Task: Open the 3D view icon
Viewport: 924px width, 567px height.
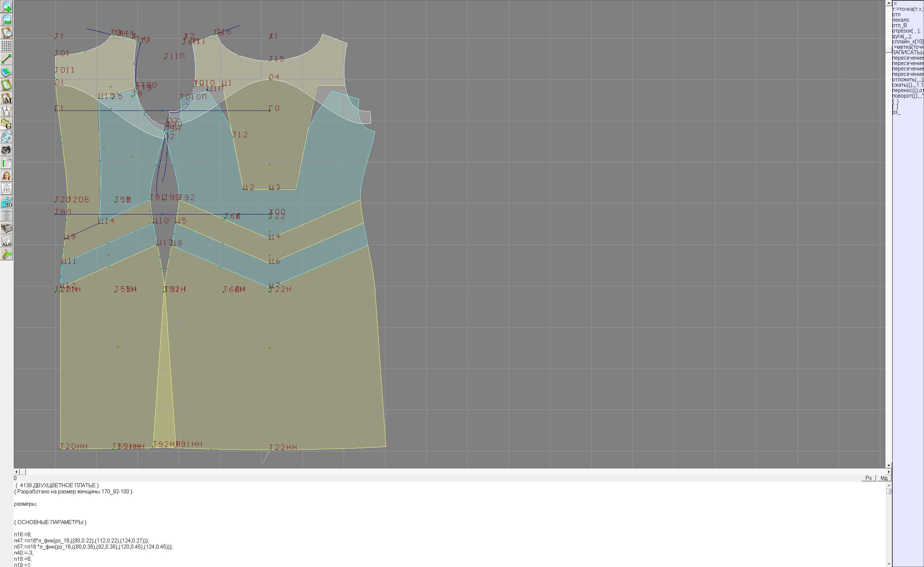Action: click(x=6, y=202)
